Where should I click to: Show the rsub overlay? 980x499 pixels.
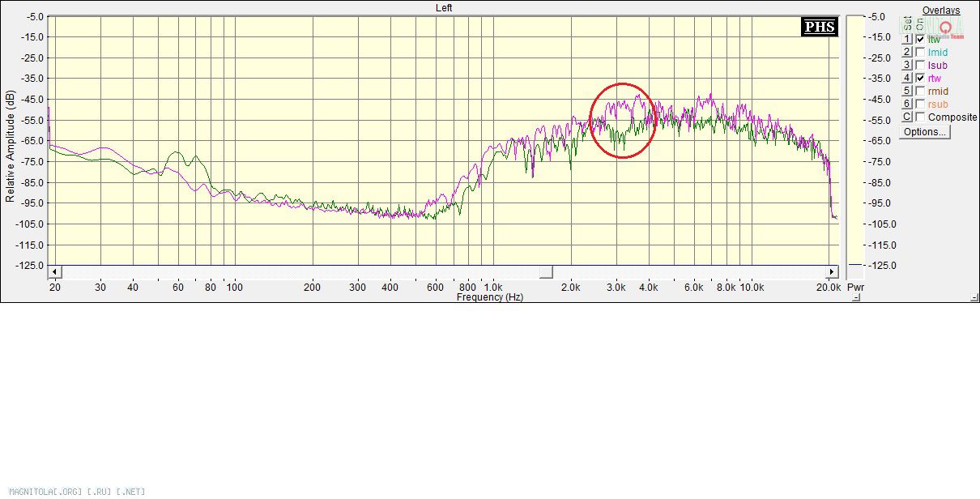[920, 104]
